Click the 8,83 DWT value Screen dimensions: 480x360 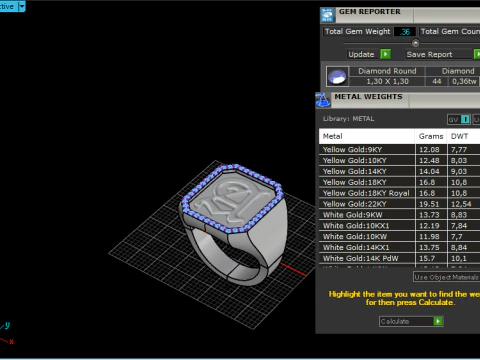pyautogui.click(x=459, y=215)
